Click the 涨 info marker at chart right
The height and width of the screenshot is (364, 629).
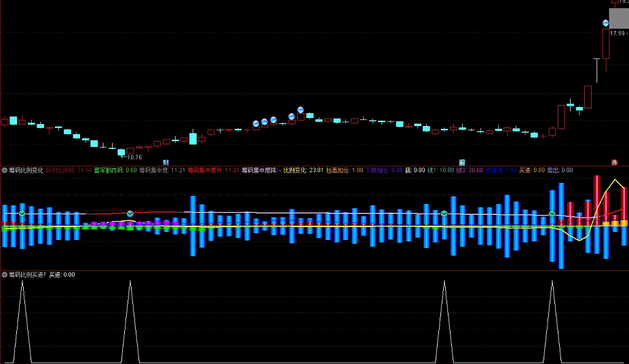(x=614, y=163)
